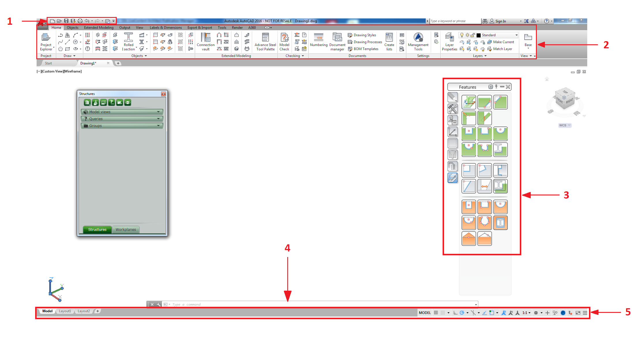Toggle the drawing grid display in status bar
Viewport: 644px width, 337px height.
tap(436, 313)
